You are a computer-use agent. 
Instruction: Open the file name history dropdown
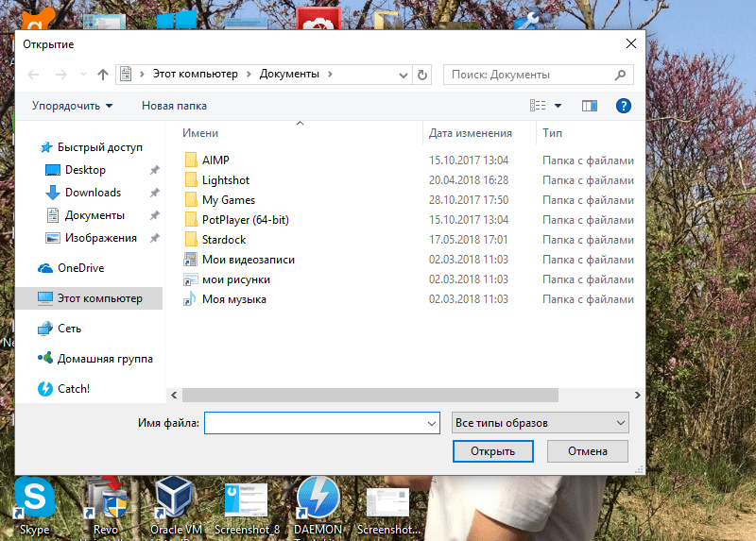coord(432,424)
